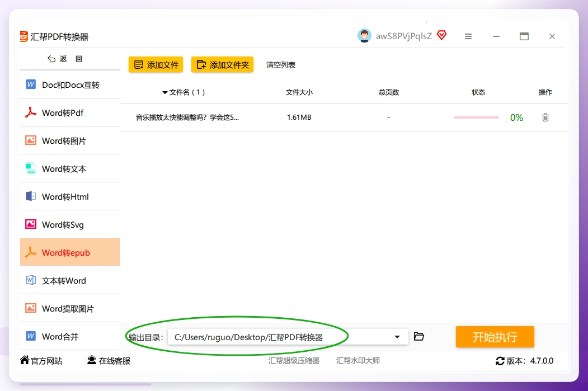Click the 总页数 column header
This screenshot has height=391, width=588.
coord(388,92)
